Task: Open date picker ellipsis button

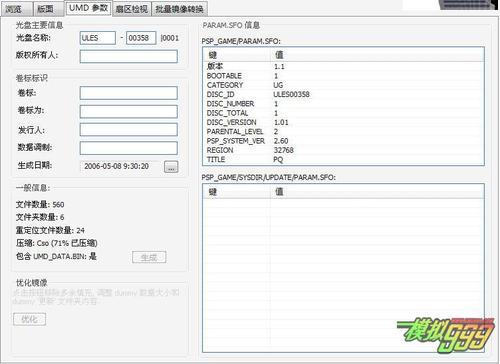Action: point(171,167)
